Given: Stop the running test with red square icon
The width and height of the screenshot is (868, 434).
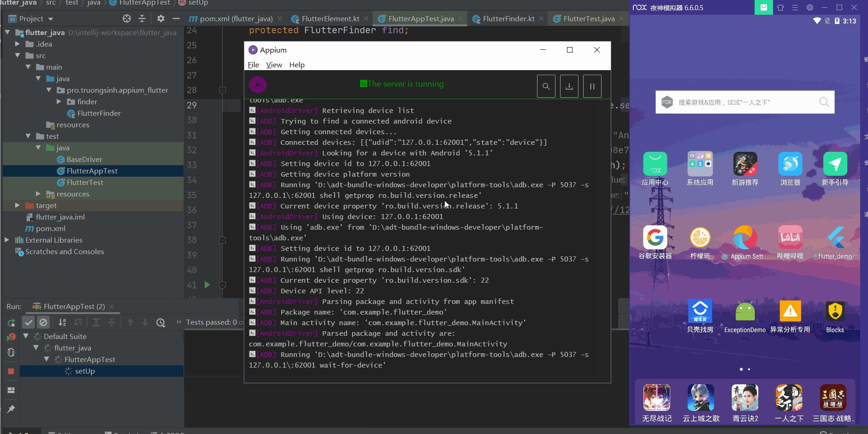Looking at the screenshot, I should click(x=11, y=371).
